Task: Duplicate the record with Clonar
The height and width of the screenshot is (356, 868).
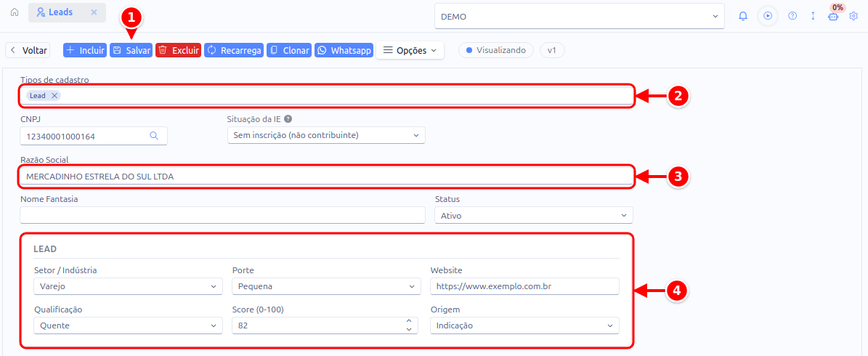Action: coord(289,50)
